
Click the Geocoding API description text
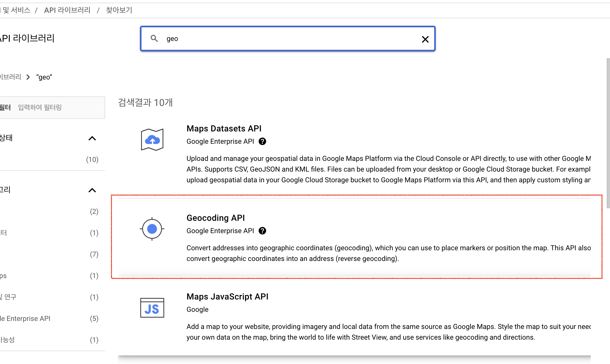(389, 253)
